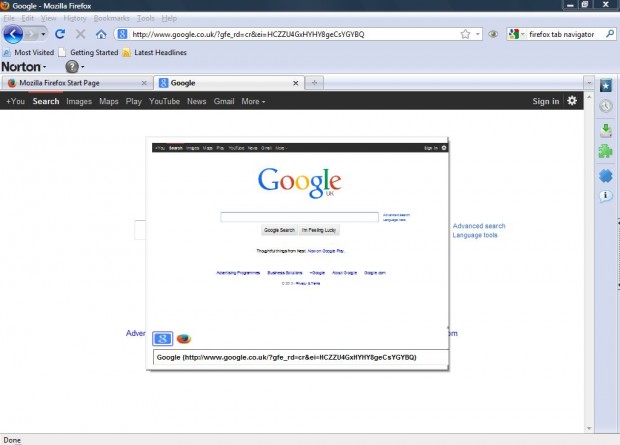Click +You in the Google bar
The width and height of the screenshot is (620, 445).
(x=15, y=101)
